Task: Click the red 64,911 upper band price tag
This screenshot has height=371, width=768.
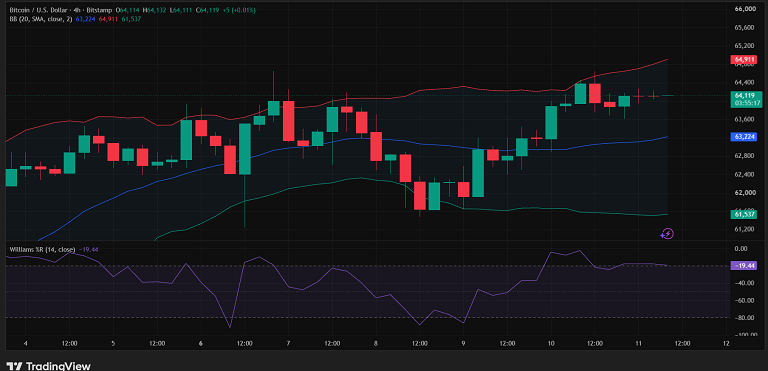Action: click(743, 60)
